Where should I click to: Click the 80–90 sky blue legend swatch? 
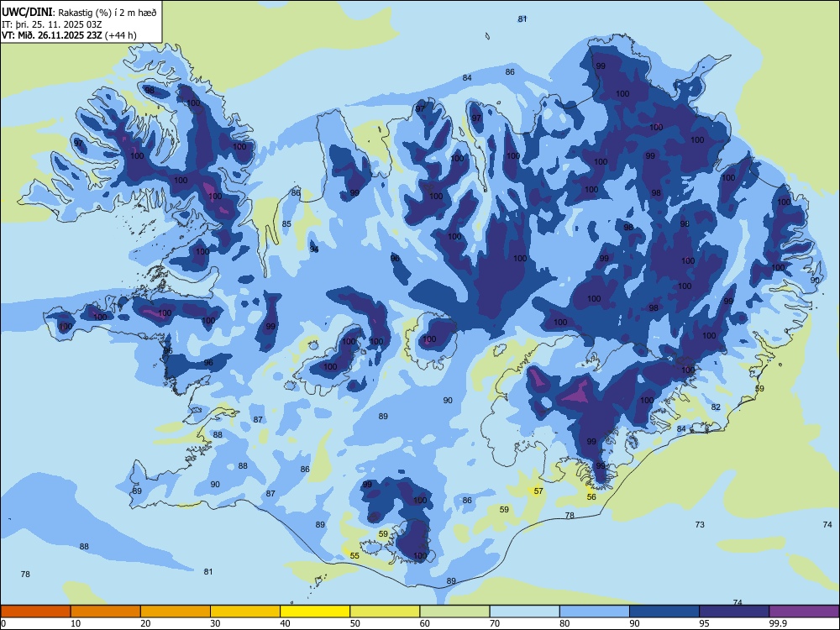pos(595,612)
